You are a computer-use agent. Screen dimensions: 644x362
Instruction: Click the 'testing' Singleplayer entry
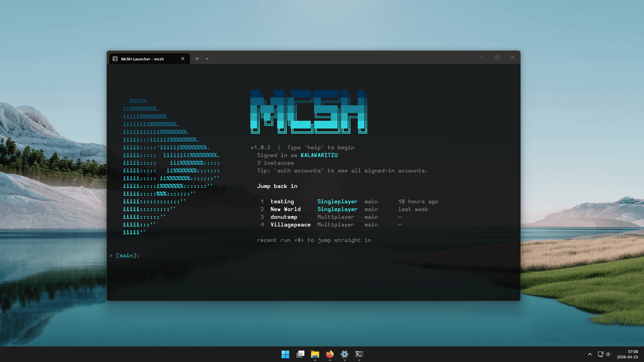[282, 202]
